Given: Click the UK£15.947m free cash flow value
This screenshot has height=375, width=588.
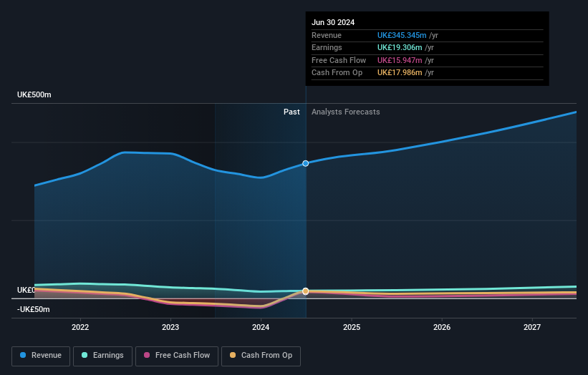Looking at the screenshot, I should 400,60.
